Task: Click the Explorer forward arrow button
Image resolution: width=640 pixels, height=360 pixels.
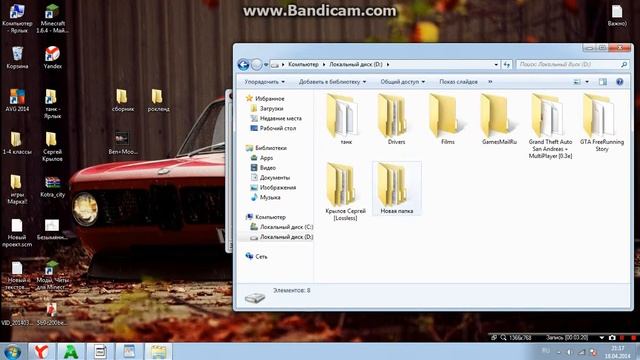Action: 256,64
